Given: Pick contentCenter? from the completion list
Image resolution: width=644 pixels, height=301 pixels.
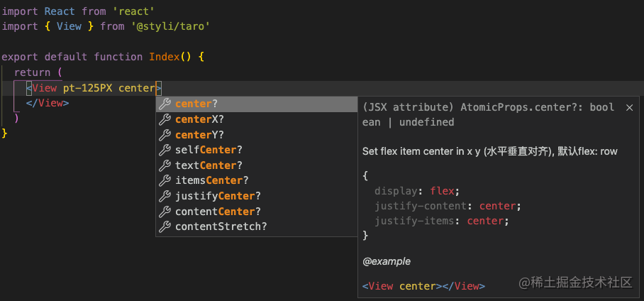Looking at the screenshot, I should pyautogui.click(x=218, y=212).
